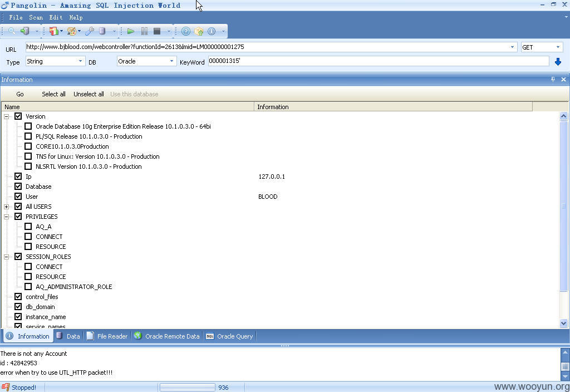570x392 pixels.
Task: Open the URL history dropdown
Action: [x=512, y=47]
